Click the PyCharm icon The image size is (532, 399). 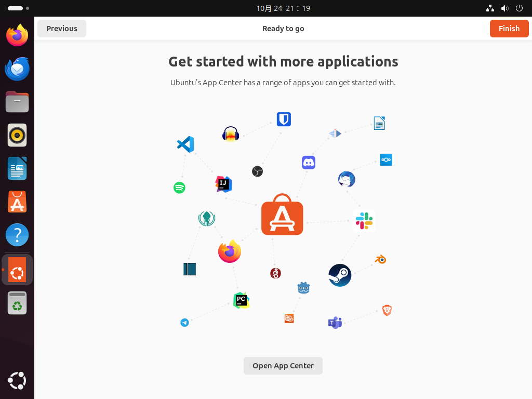tap(241, 300)
